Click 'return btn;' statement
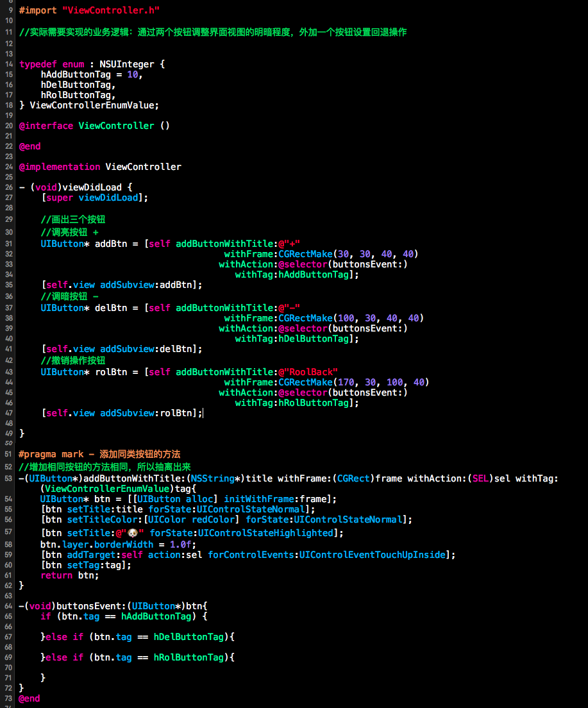The width and height of the screenshot is (588, 708). (x=69, y=575)
